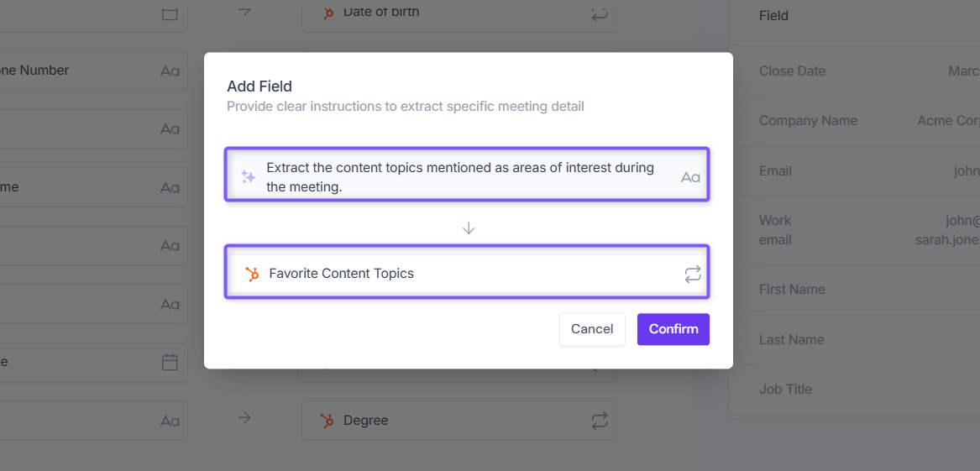Viewport: 980px width, 471px height.
Task: Select the Job Title row in preview panel
Action: (854, 390)
